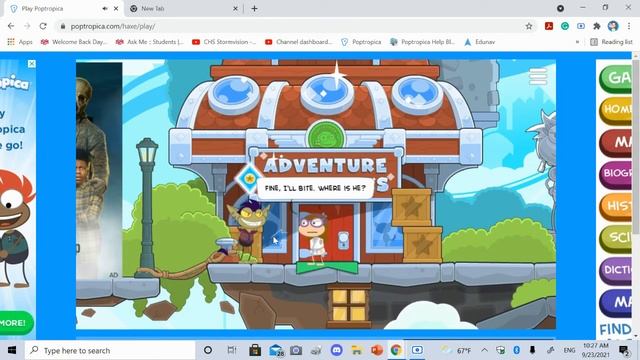Image resolution: width=640 pixels, height=360 pixels.
Task: Open Bluetooth tray icon
Action: point(516,350)
